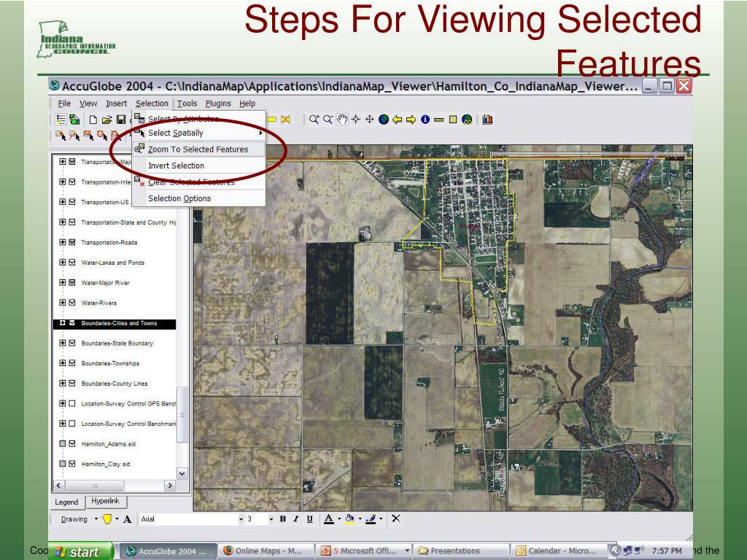Pick the font color A swatch
Viewport: 747px width, 560px height.
click(x=329, y=519)
